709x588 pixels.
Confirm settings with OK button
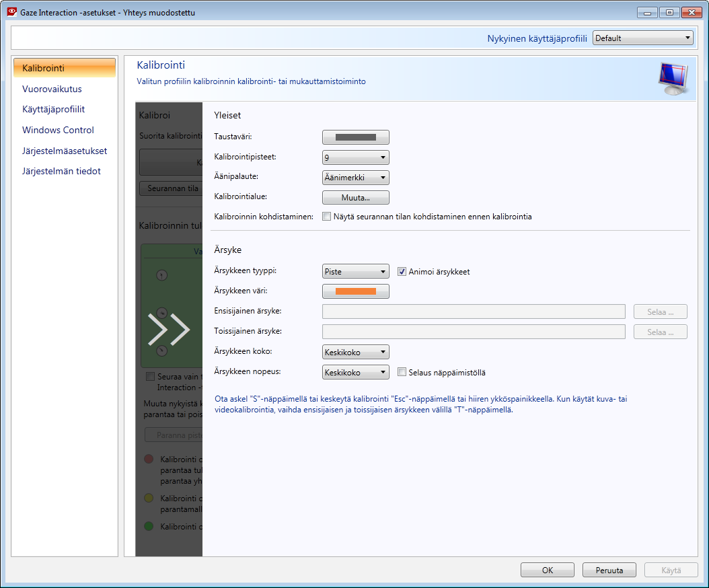[x=547, y=570]
